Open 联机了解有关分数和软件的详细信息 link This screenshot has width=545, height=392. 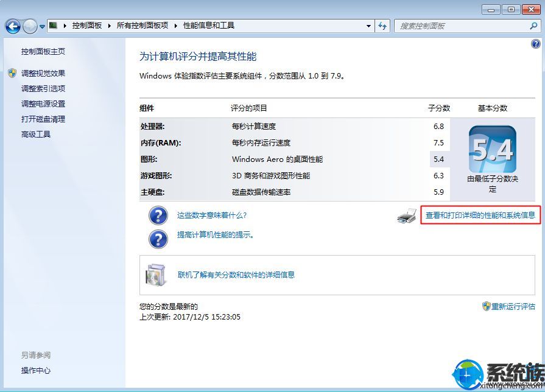pos(236,275)
